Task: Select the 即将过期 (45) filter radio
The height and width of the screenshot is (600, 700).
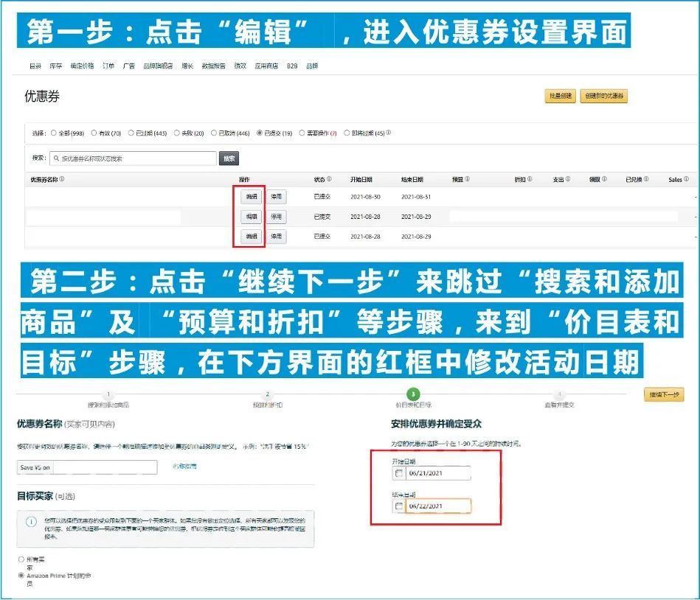Action: 347,133
